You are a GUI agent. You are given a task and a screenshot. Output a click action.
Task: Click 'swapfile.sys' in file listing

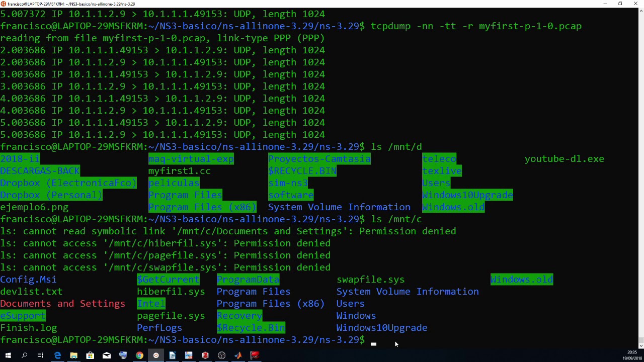[x=370, y=280]
